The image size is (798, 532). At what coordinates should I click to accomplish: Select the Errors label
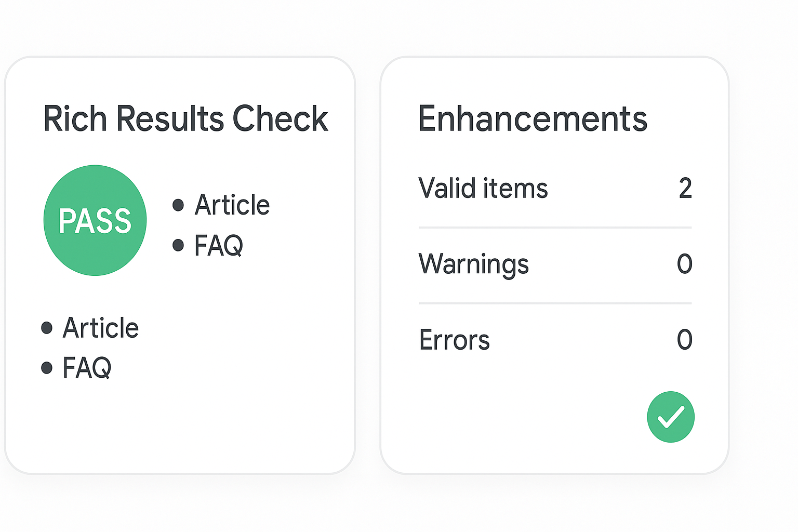point(454,340)
